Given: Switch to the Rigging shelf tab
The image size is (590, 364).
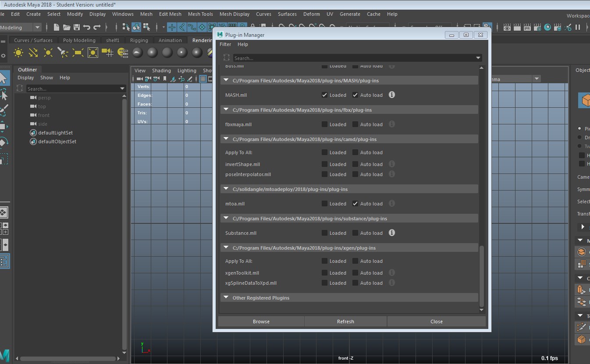Looking at the screenshot, I should click(139, 40).
